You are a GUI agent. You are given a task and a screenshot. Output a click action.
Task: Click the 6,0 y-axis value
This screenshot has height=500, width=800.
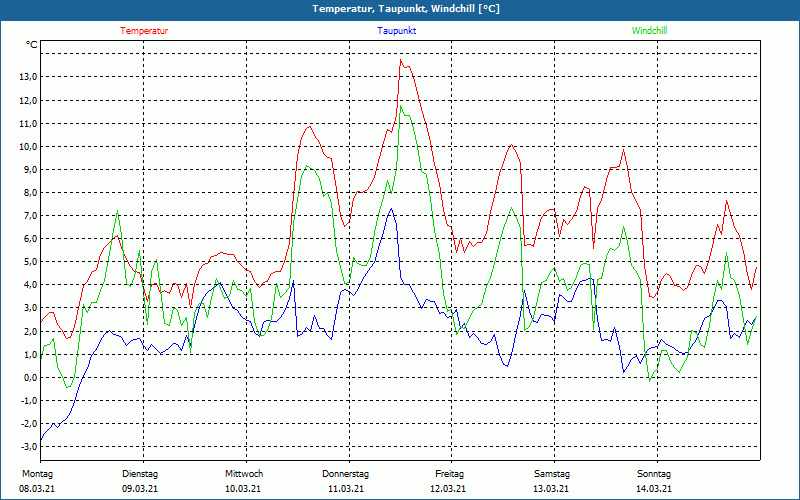click(x=30, y=239)
